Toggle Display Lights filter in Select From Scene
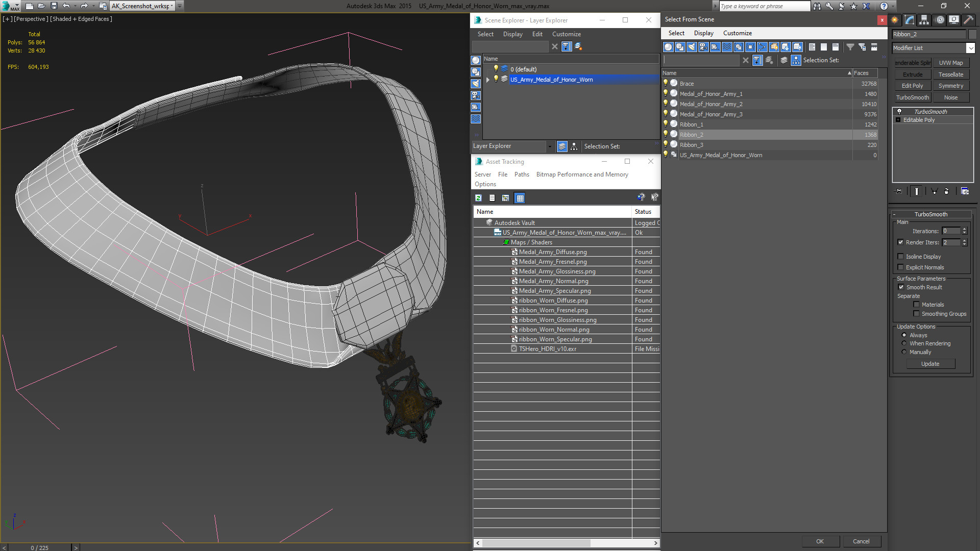The image size is (980, 551). [692, 47]
